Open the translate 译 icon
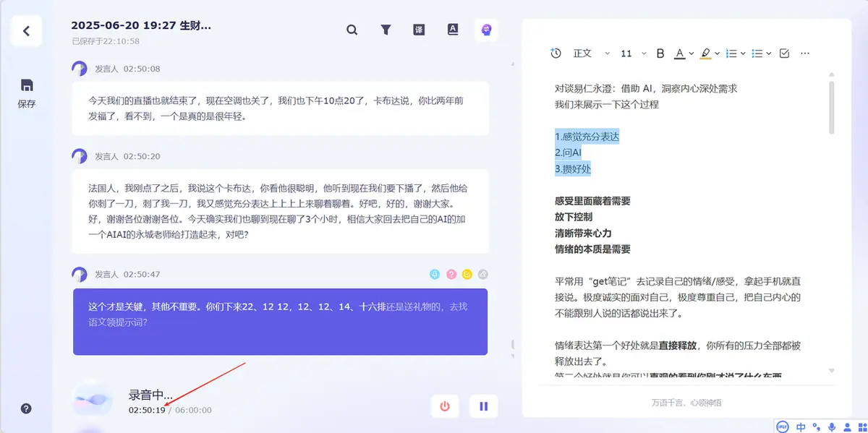This screenshot has width=868, height=433. pyautogui.click(x=419, y=30)
